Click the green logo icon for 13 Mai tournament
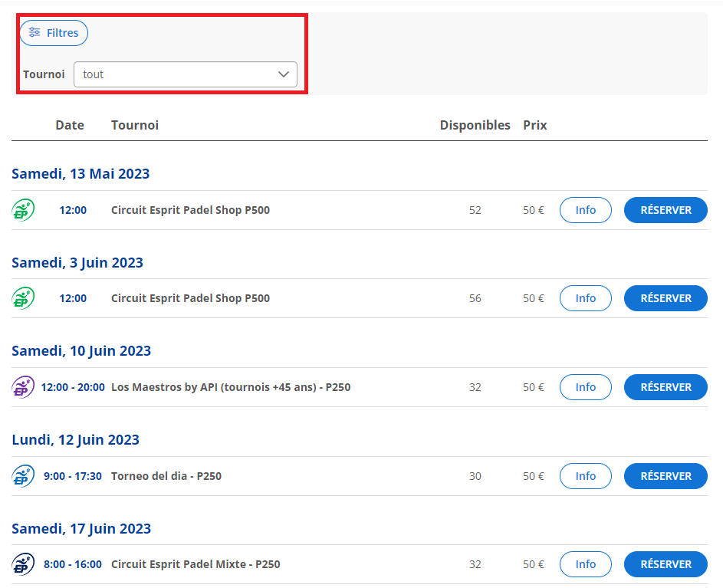The image size is (723, 588). [23, 210]
